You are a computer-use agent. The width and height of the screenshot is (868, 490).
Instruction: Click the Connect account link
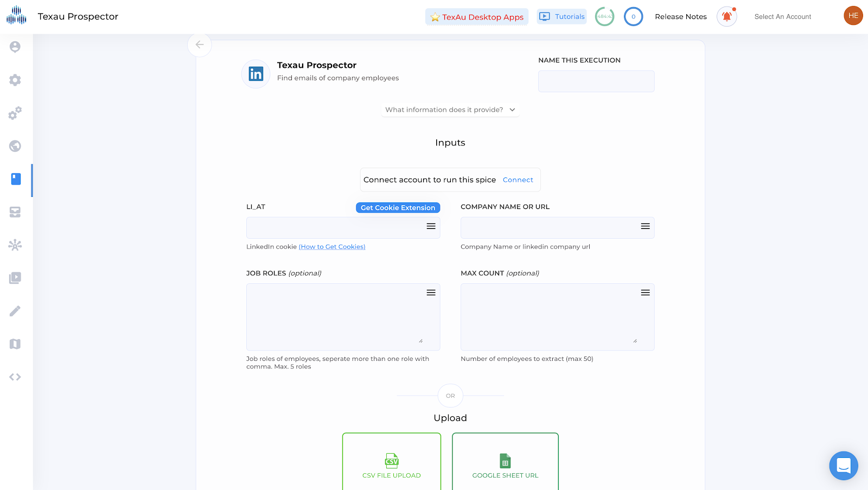point(518,180)
